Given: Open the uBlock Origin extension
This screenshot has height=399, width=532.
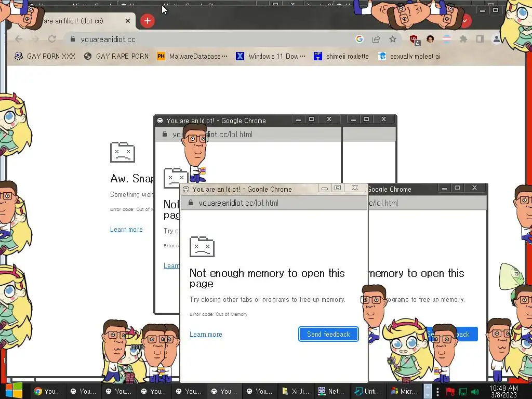Looking at the screenshot, I should [x=415, y=39].
